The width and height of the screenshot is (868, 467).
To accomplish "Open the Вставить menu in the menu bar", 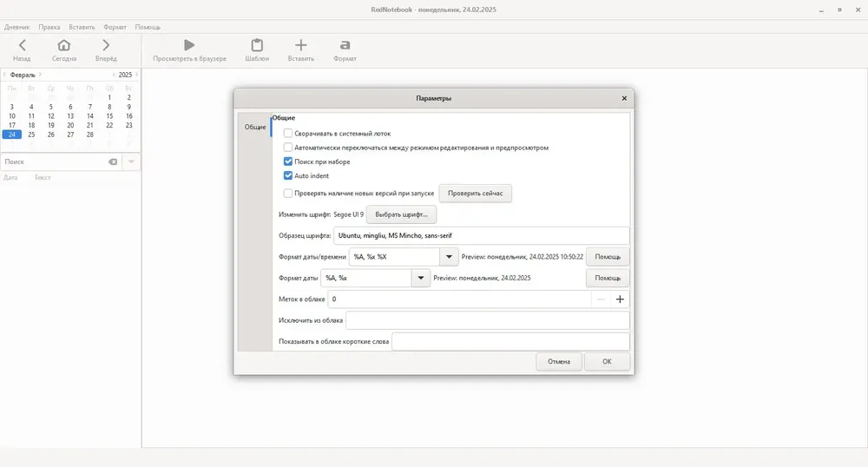I will click(82, 27).
